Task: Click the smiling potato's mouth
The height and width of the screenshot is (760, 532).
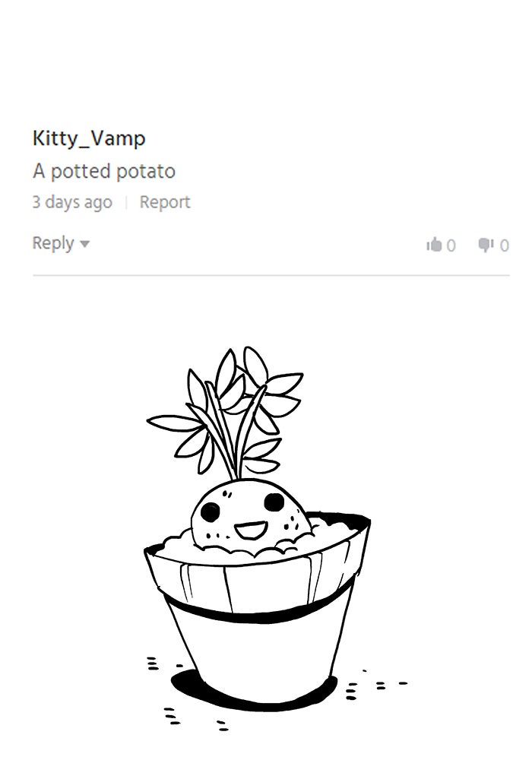Action: 251,529
